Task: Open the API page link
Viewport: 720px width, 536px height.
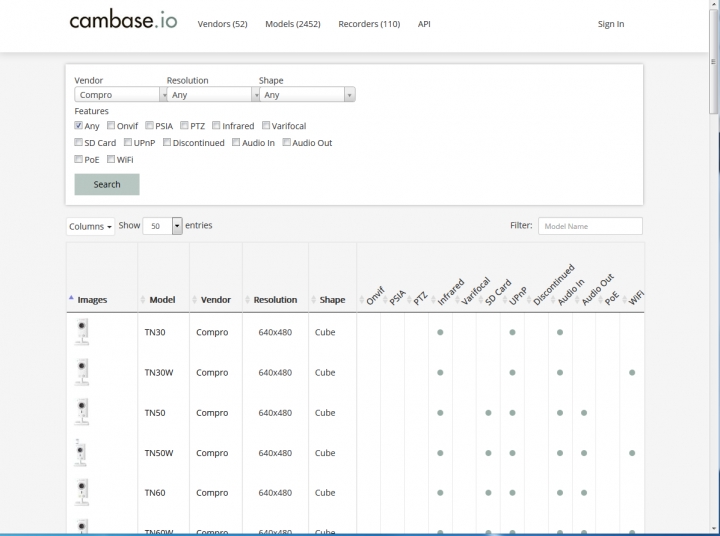Action: (x=424, y=24)
